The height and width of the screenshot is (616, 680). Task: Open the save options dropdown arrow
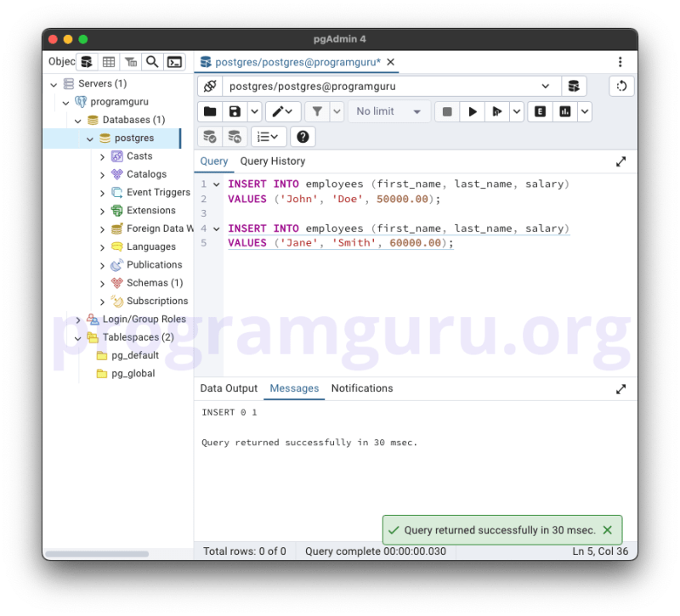pos(254,112)
